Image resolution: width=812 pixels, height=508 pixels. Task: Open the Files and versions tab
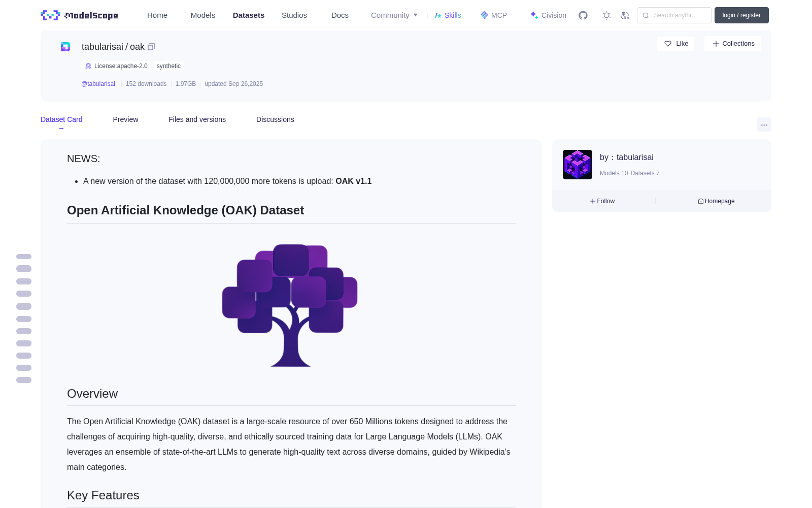tap(197, 119)
